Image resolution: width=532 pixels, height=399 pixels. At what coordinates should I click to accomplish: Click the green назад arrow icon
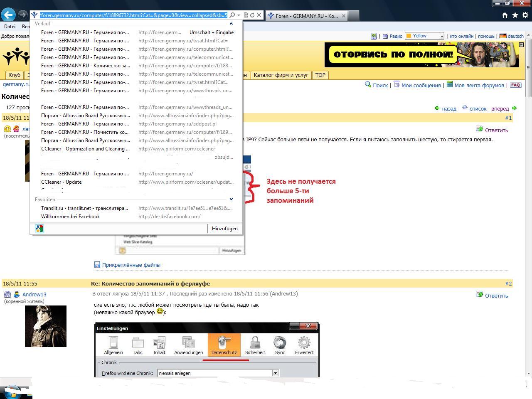pyautogui.click(x=437, y=108)
